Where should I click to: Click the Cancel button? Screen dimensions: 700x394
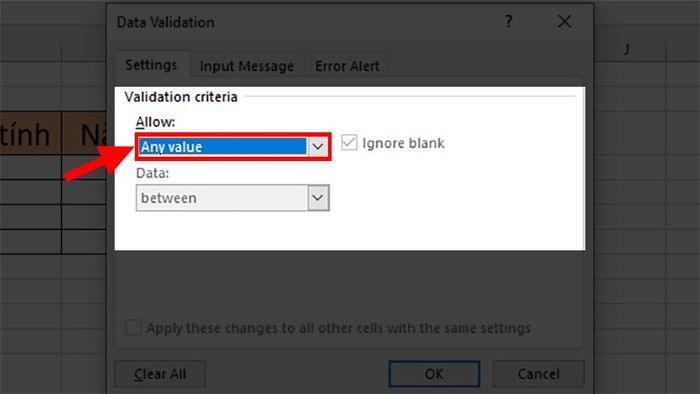point(538,373)
